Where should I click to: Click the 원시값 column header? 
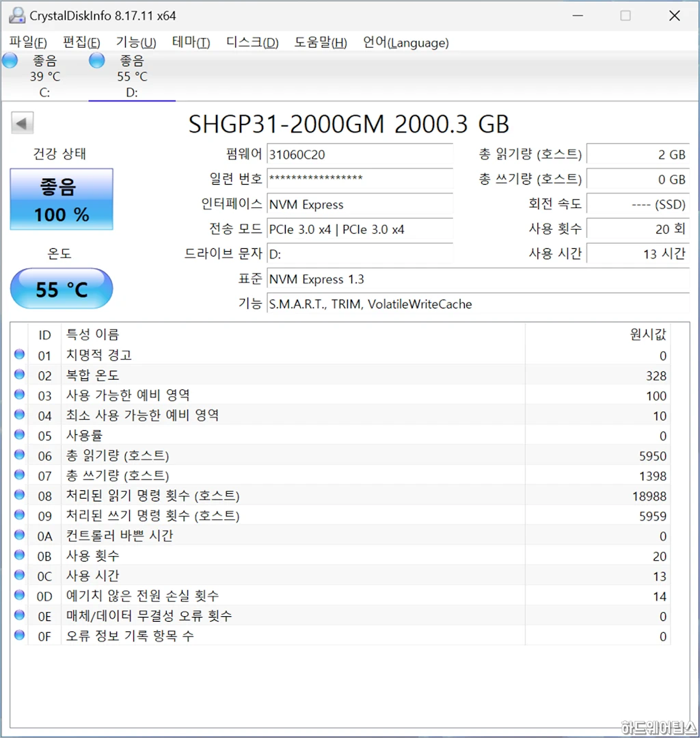[x=648, y=334]
